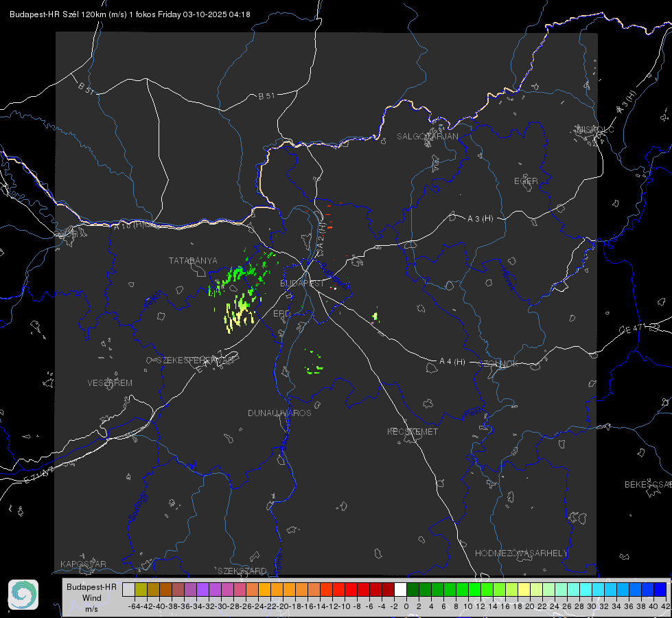672x618 pixels.
Task: Click the HODMEZOVASARHELY label
Action: coord(521,553)
